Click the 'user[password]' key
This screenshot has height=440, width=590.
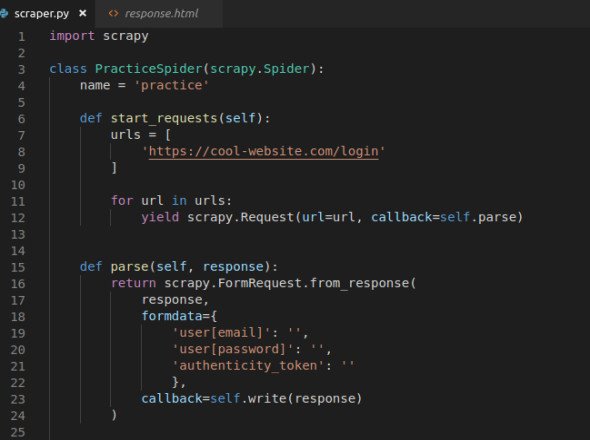pyautogui.click(x=233, y=349)
